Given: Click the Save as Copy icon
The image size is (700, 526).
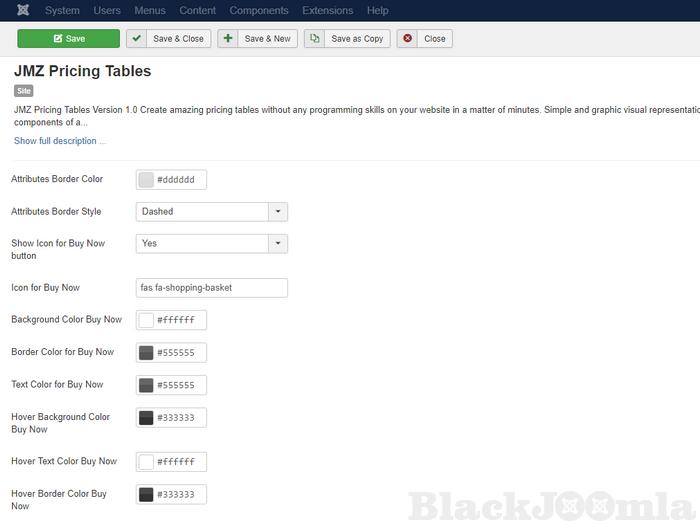Looking at the screenshot, I should [315, 39].
